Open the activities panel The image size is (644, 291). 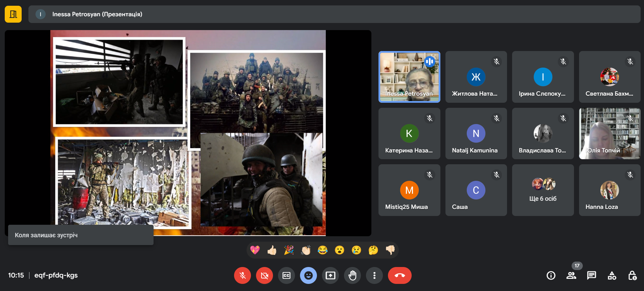(x=612, y=275)
